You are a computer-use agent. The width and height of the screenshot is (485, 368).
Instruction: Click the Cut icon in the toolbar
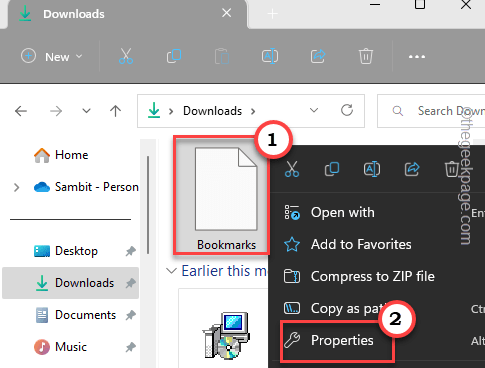point(126,56)
